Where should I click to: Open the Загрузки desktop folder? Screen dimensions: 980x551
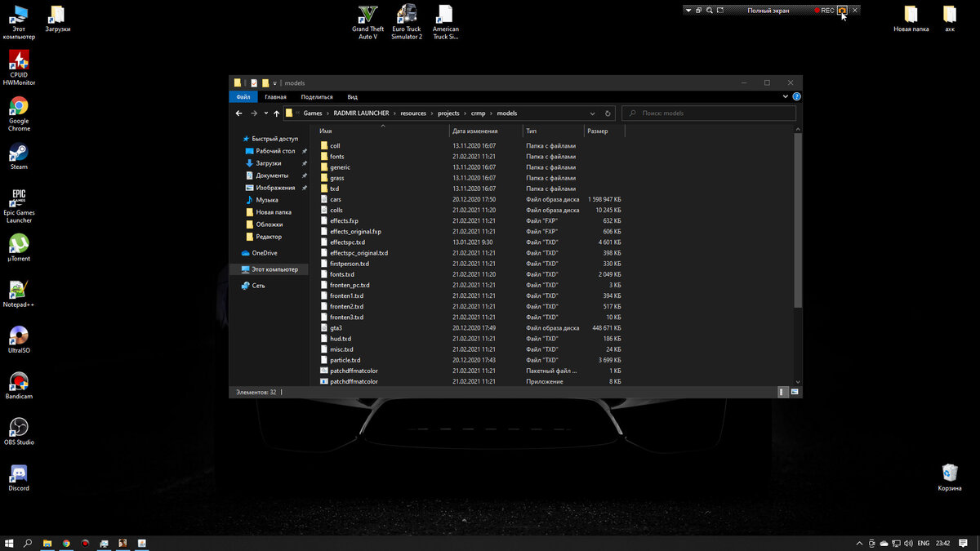pyautogui.click(x=57, y=19)
